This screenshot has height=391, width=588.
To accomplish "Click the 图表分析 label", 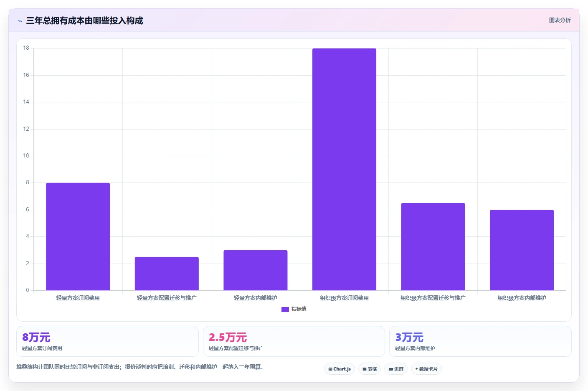I will coord(560,20).
